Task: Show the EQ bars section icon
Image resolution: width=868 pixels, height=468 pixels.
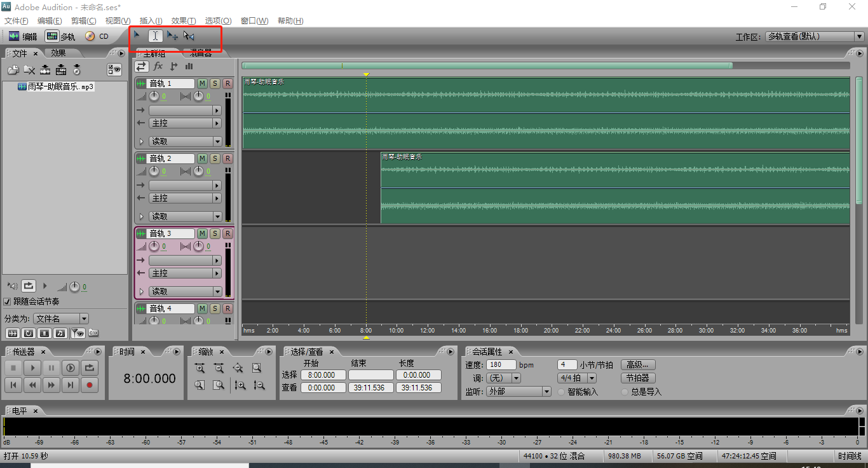Action: pos(189,66)
